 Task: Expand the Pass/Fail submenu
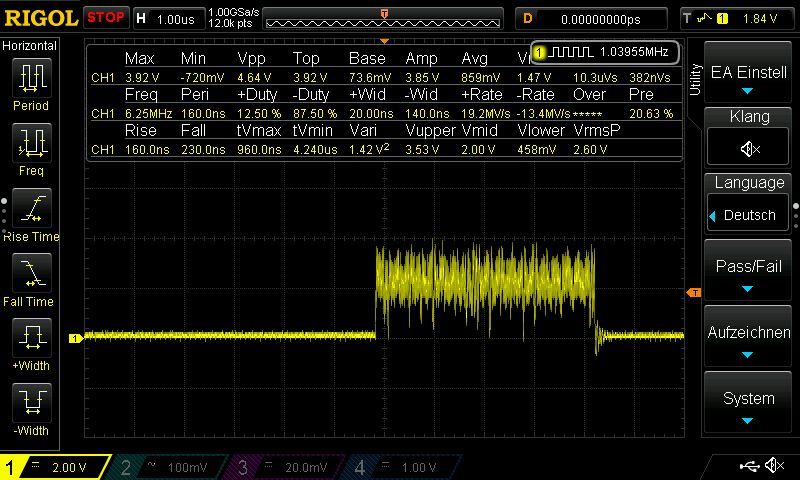click(x=748, y=273)
